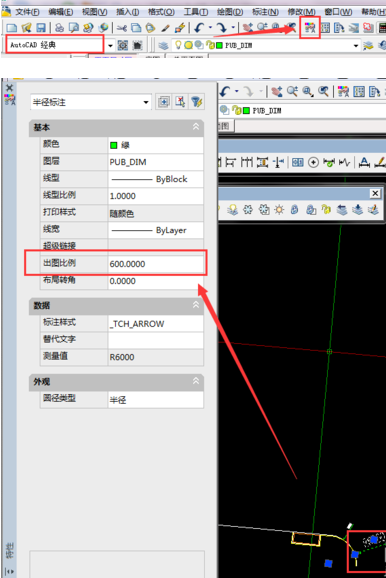The image size is (386, 578).
Task: Click the Inspection dimension icon
Action: pos(329,162)
